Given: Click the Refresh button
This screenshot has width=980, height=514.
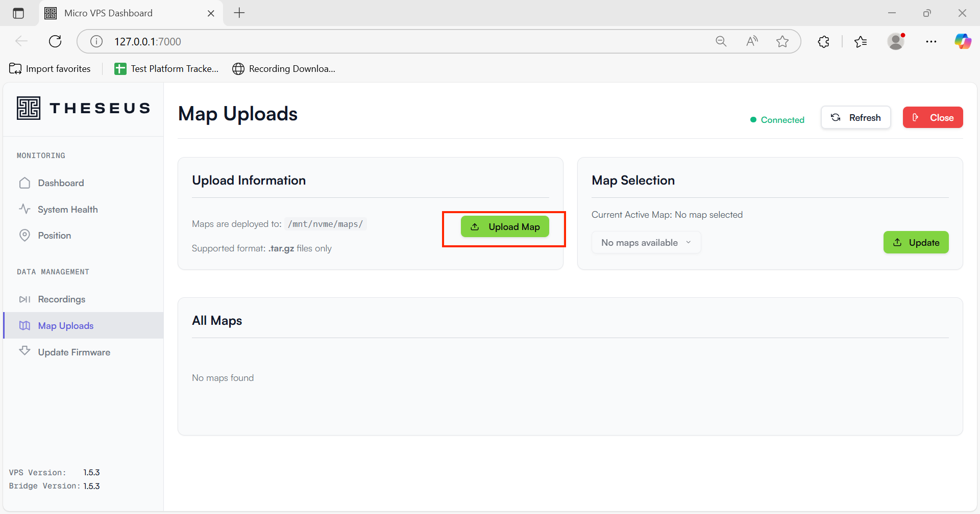Looking at the screenshot, I should click(855, 118).
